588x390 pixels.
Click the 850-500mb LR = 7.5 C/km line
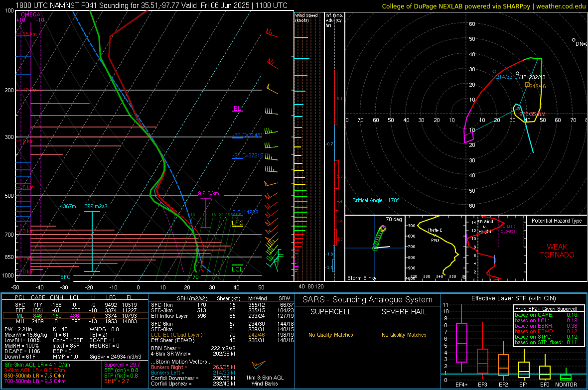[x=35, y=376]
